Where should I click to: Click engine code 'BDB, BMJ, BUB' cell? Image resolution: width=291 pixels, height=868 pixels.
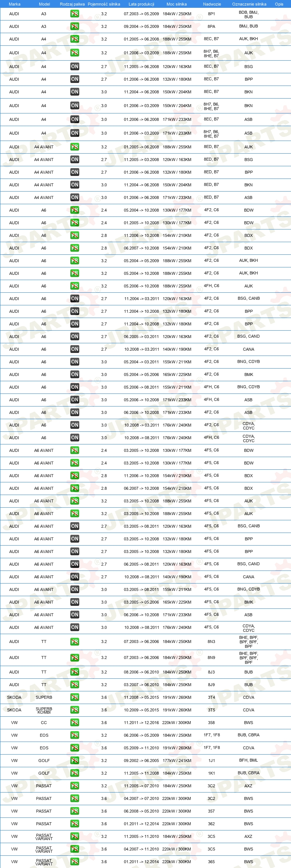click(249, 15)
